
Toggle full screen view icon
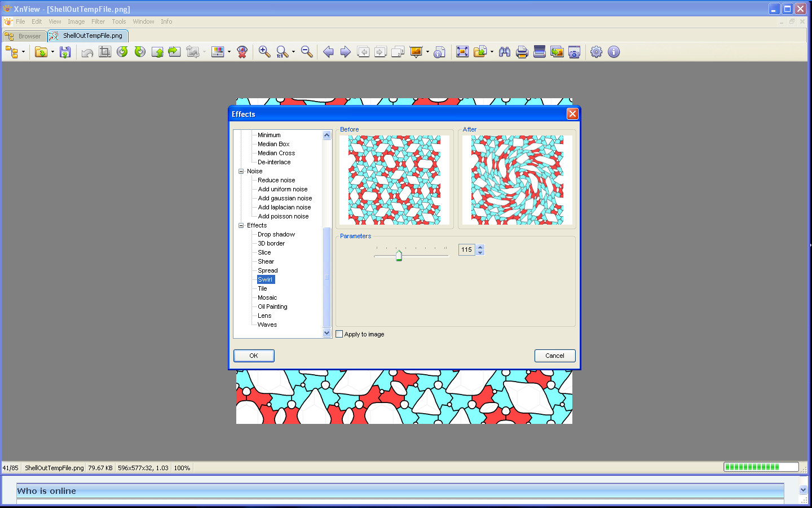462,52
